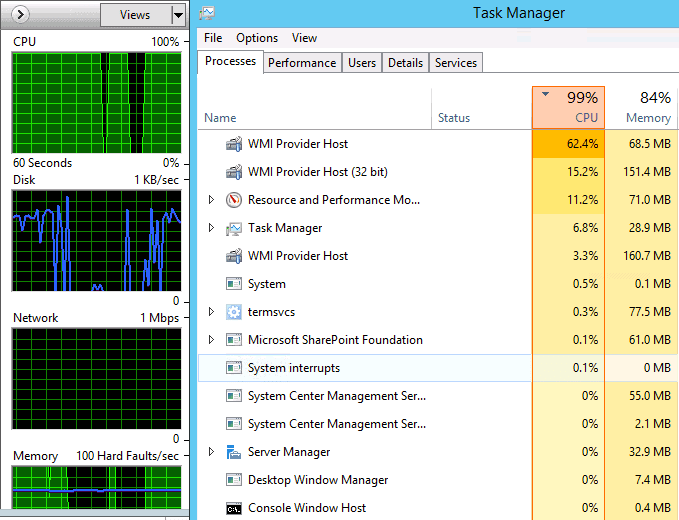
Task: Expand the Task Manager process group
Action: pyautogui.click(x=211, y=228)
